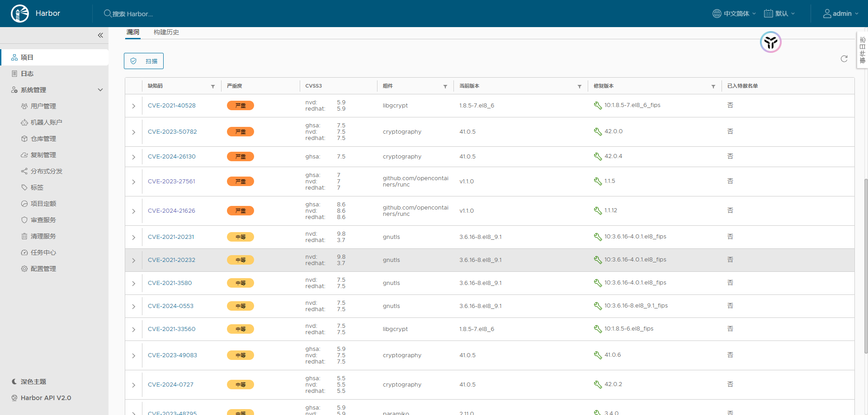Switch to the 构建历史 tab
Image resolution: width=868 pixels, height=415 pixels.
coord(166,32)
